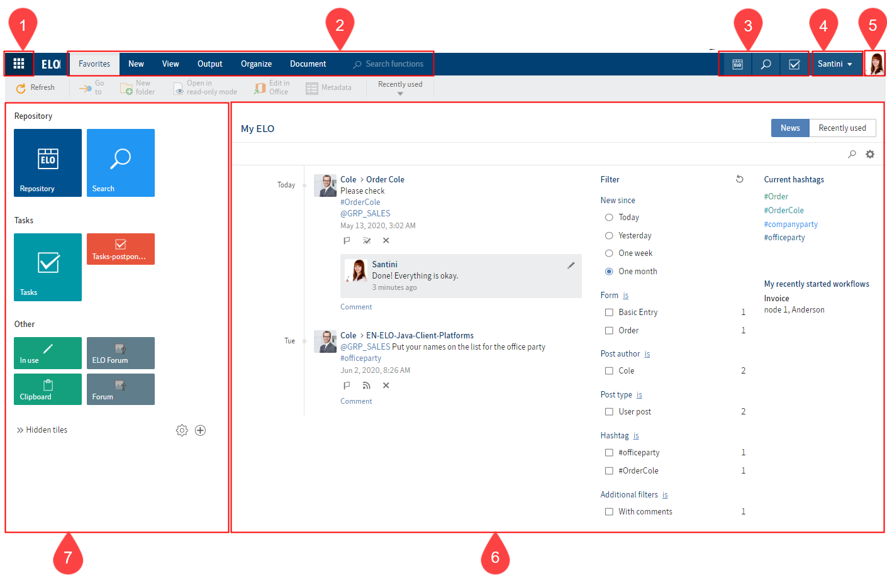
Task: Create a New folder from toolbar
Action: pyautogui.click(x=137, y=87)
